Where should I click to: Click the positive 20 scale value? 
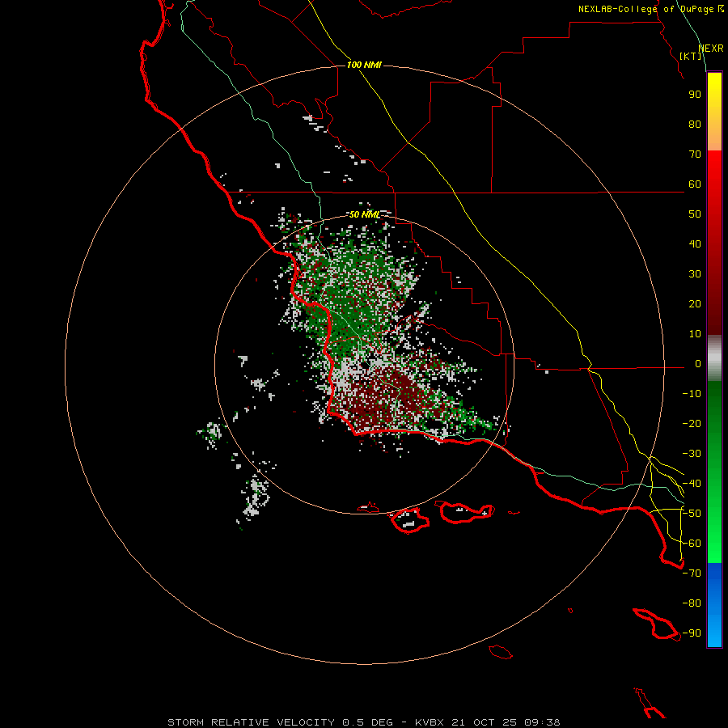coord(695,303)
